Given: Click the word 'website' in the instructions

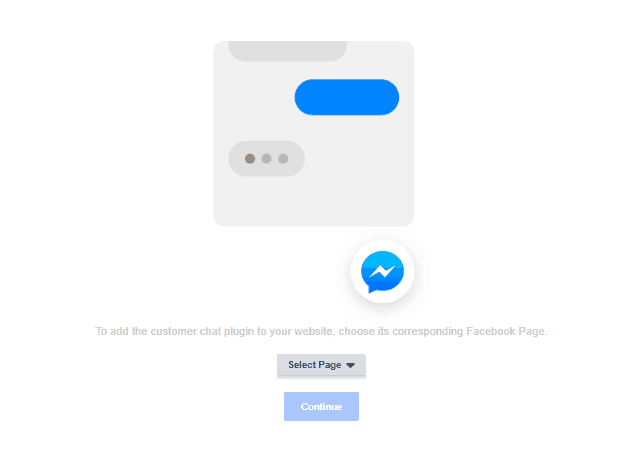Looking at the screenshot, I should click(314, 331).
